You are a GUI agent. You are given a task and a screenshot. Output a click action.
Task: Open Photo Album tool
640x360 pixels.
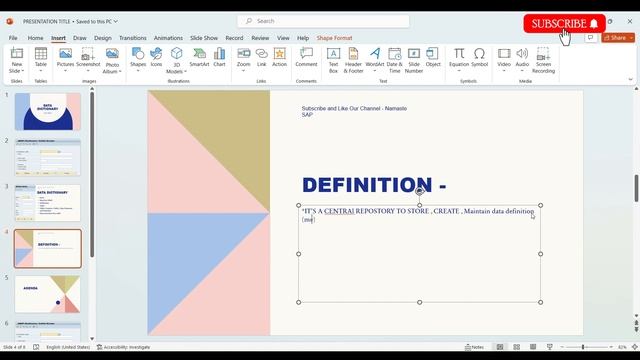(112, 60)
